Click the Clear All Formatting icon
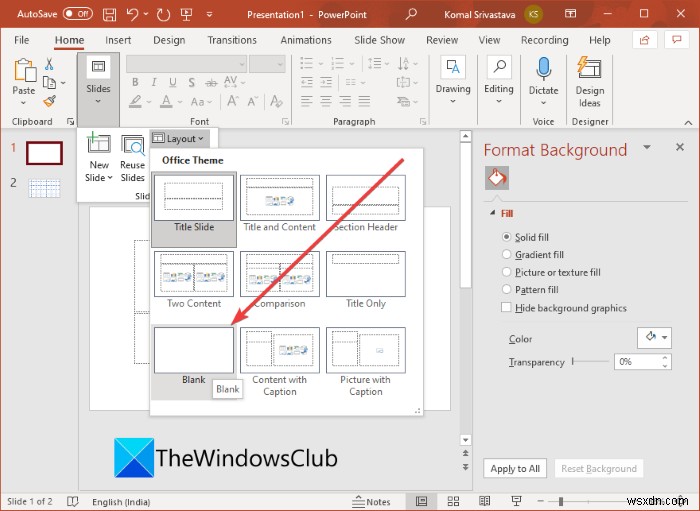Image resolution: width=700 pixels, height=511 pixels. point(276,101)
